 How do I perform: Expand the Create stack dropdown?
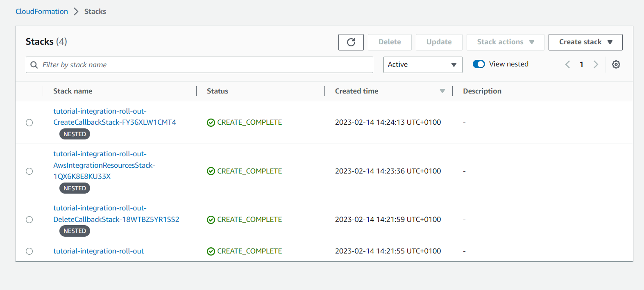pyautogui.click(x=585, y=42)
